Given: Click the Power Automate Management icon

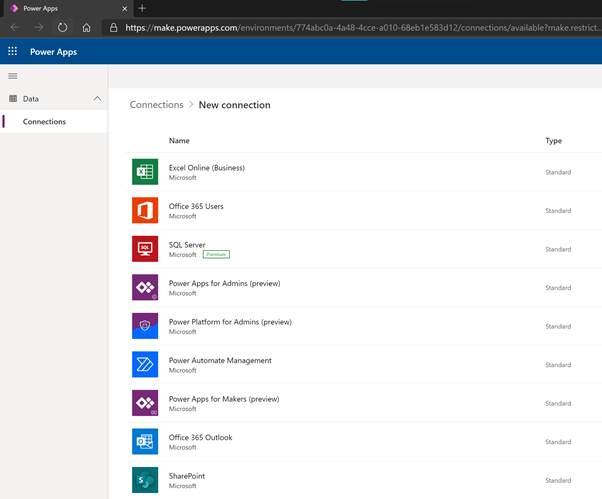Looking at the screenshot, I should click(145, 365).
